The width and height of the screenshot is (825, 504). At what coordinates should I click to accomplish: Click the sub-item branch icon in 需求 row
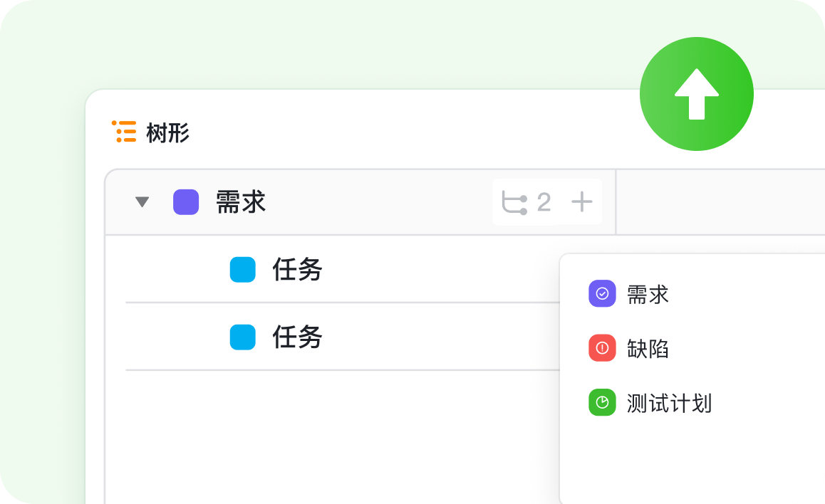pyautogui.click(x=514, y=202)
